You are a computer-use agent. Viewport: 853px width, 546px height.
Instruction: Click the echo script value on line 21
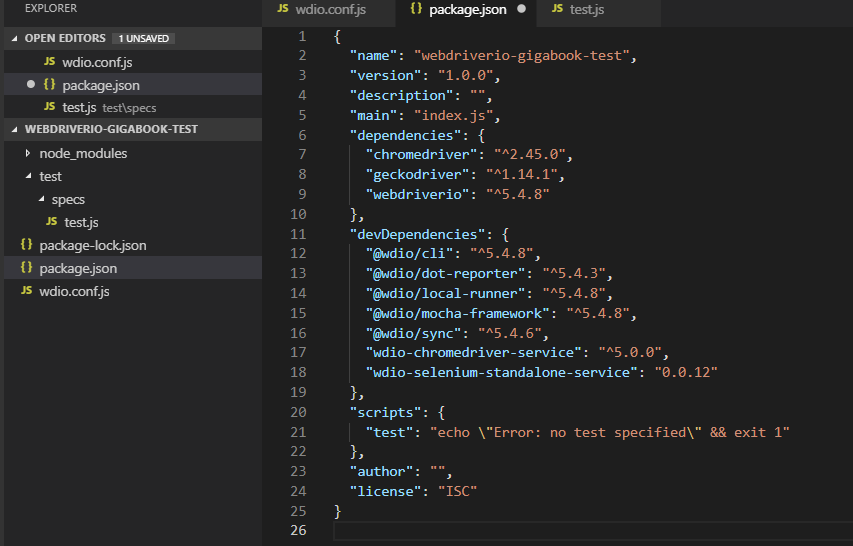pyautogui.click(x=609, y=432)
